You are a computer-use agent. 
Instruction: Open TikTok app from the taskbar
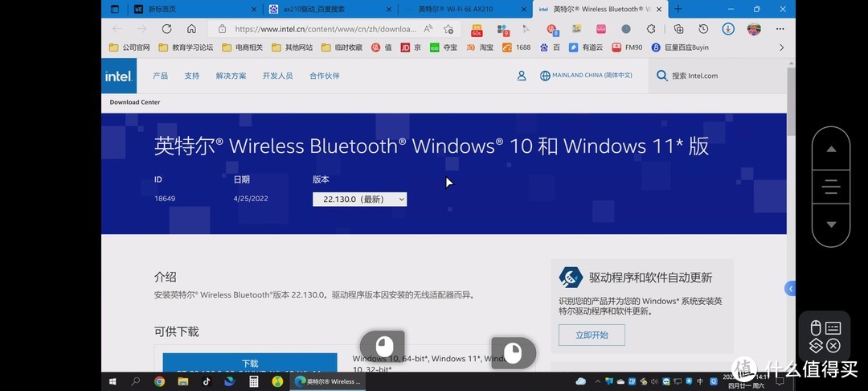[x=207, y=381]
